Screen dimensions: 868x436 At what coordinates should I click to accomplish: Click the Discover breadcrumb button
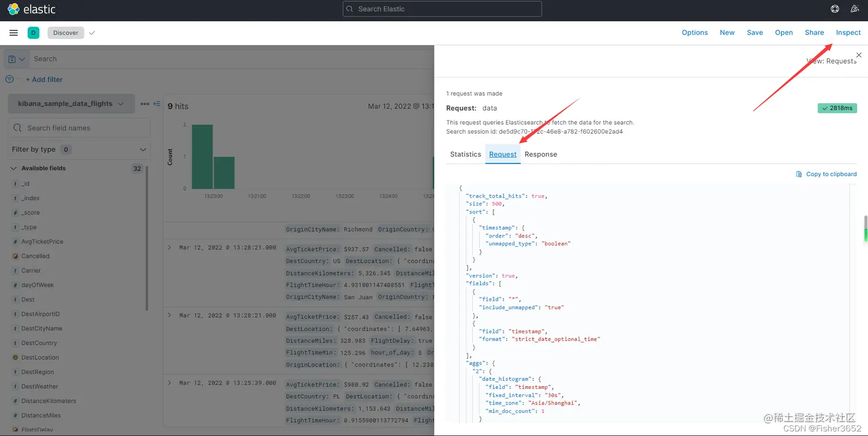click(66, 33)
